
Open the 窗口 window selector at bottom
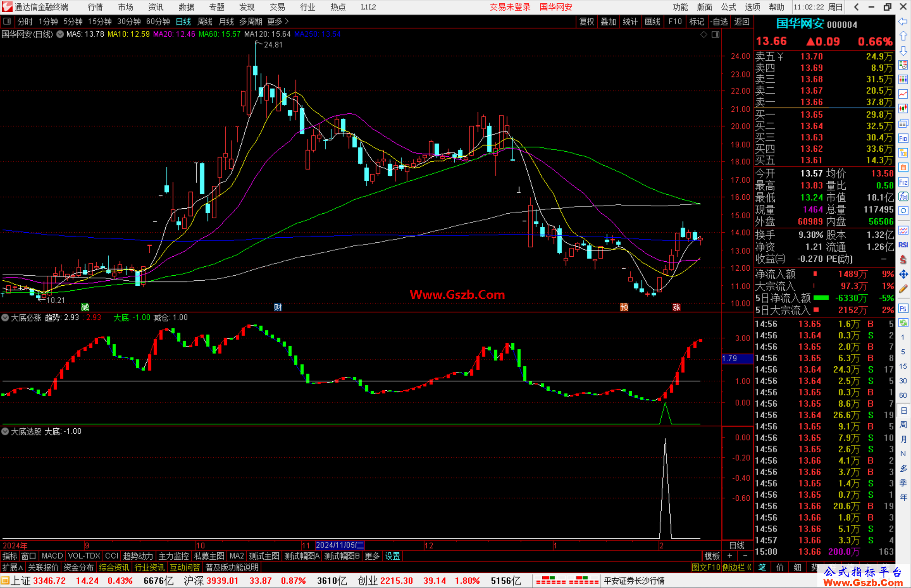point(29,556)
